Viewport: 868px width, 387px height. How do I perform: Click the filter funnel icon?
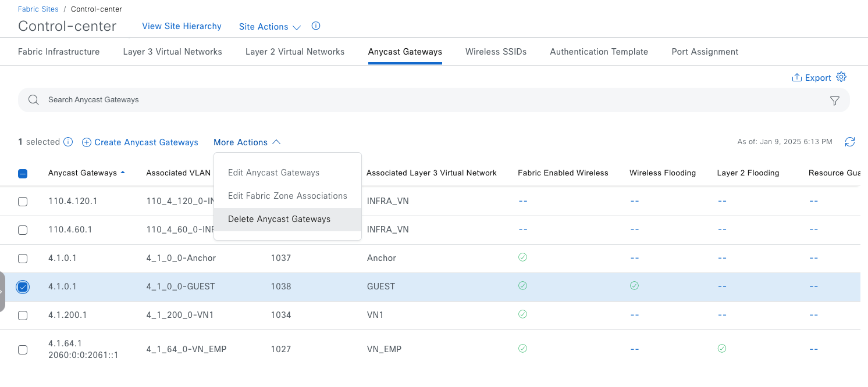pyautogui.click(x=834, y=101)
